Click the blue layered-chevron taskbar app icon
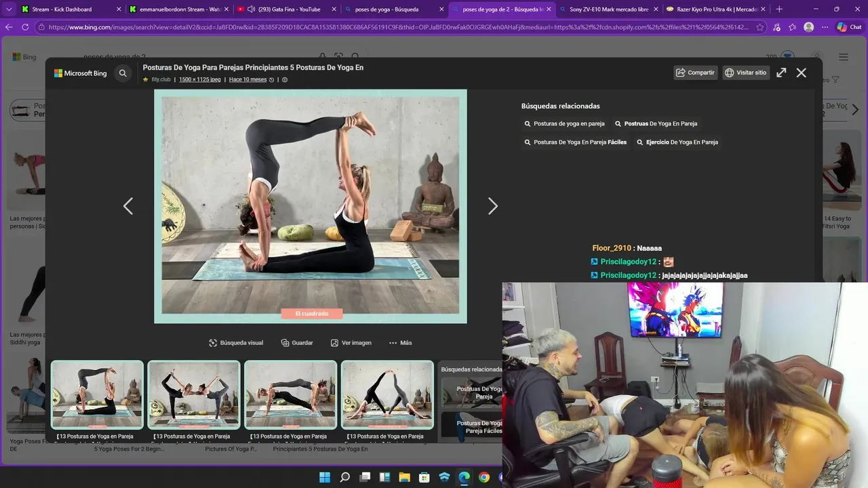 pos(444,477)
